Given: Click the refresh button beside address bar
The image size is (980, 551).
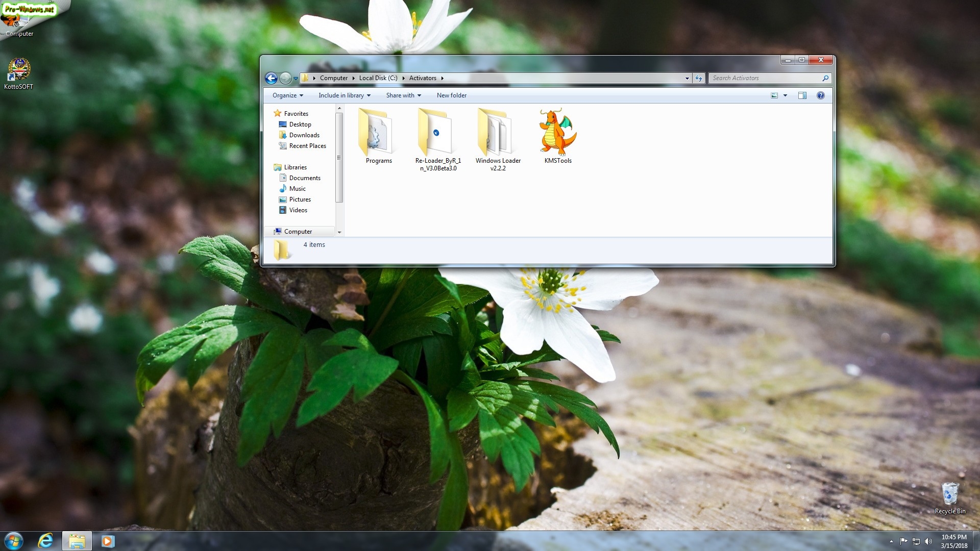Looking at the screenshot, I should (699, 78).
